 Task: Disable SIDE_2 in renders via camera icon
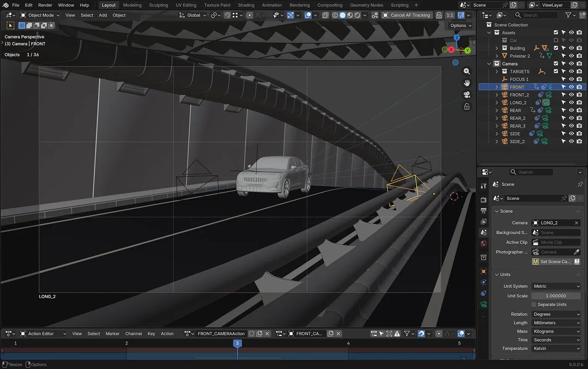(579, 141)
